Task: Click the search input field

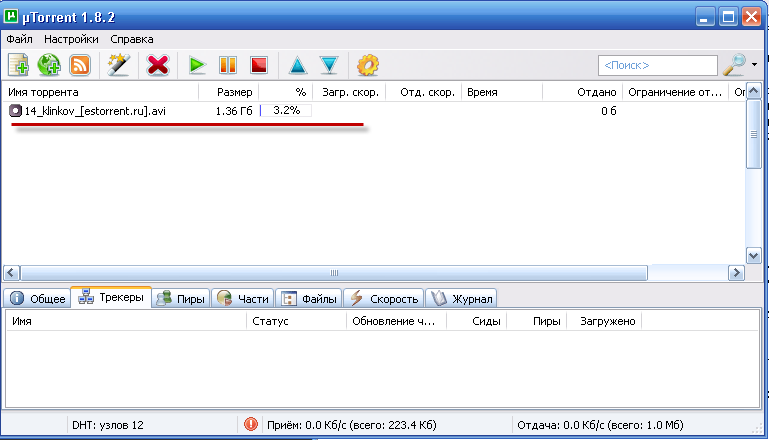Action: pyautogui.click(x=658, y=65)
